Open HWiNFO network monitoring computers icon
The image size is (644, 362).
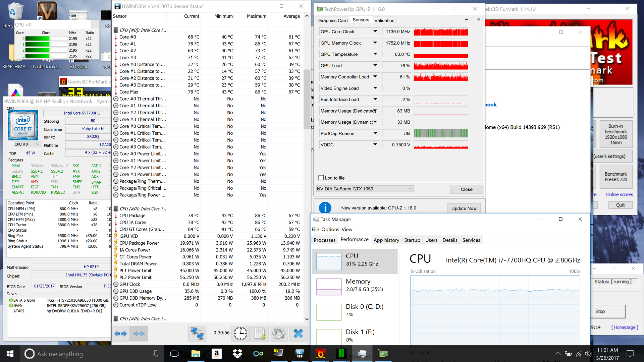[197, 334]
